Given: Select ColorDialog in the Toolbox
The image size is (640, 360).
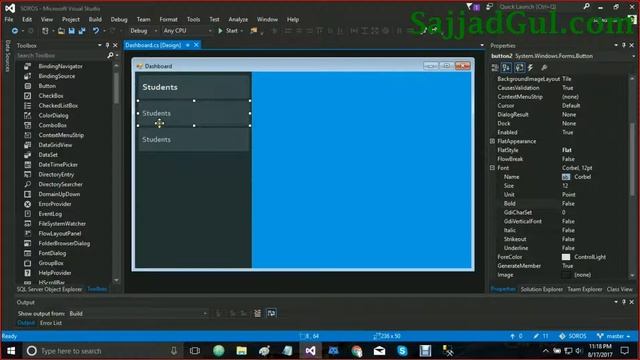Looking at the screenshot, I should (x=53, y=116).
